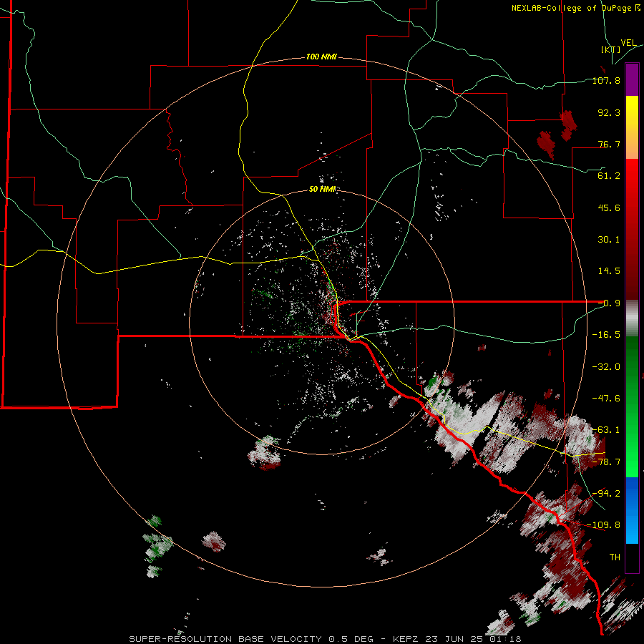Select the 14.5 value on velocity scale
The width and height of the screenshot is (644, 644).
(x=609, y=271)
